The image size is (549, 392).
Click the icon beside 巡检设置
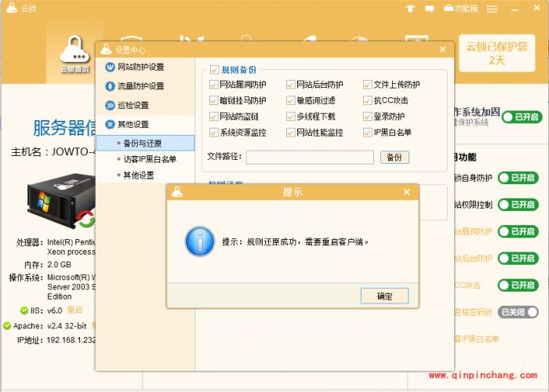110,105
